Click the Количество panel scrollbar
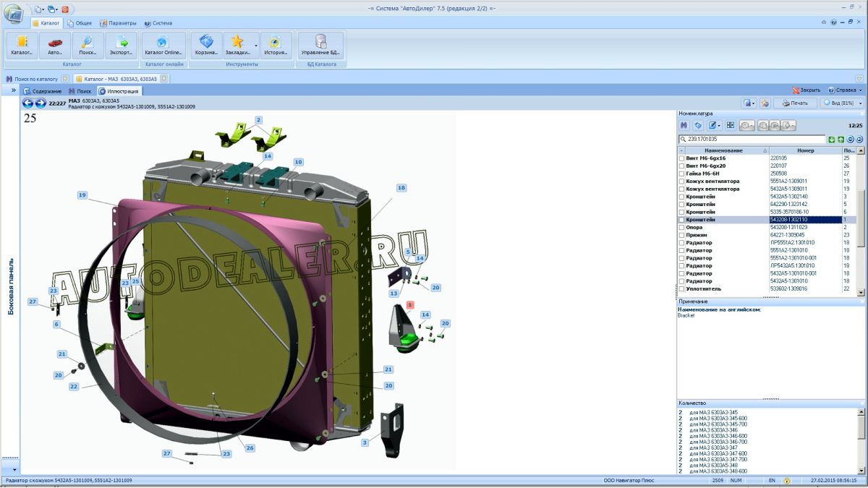The height and width of the screenshot is (488, 868). coord(861,441)
